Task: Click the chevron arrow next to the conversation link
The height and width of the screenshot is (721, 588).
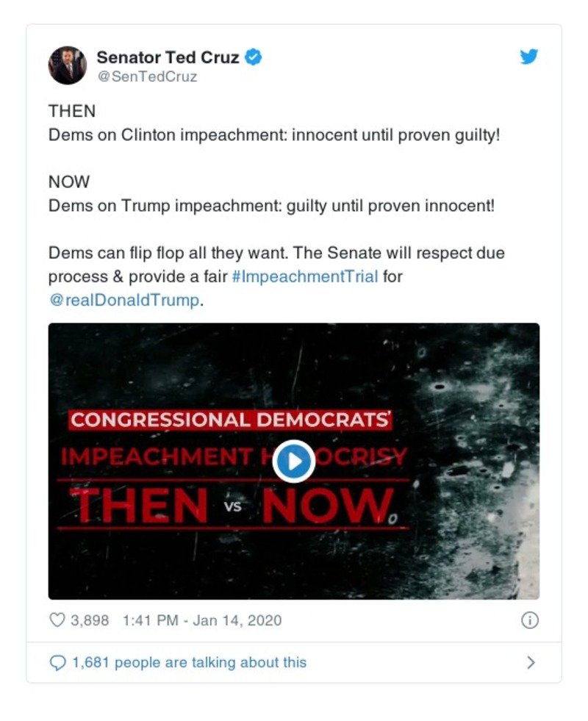Action: [531, 661]
